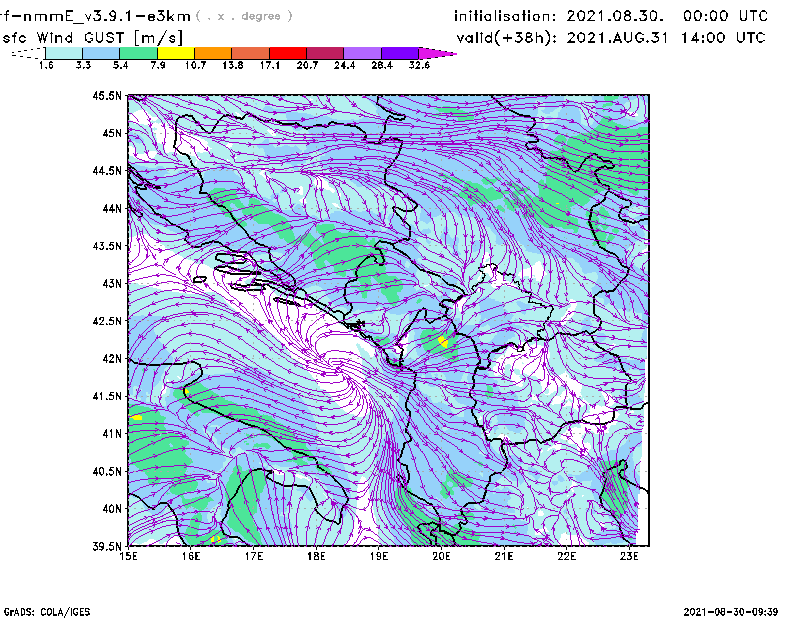Click the yellow 7.9–10.7 legend swatch
The width and height of the screenshot is (800, 618).
[x=176, y=53]
